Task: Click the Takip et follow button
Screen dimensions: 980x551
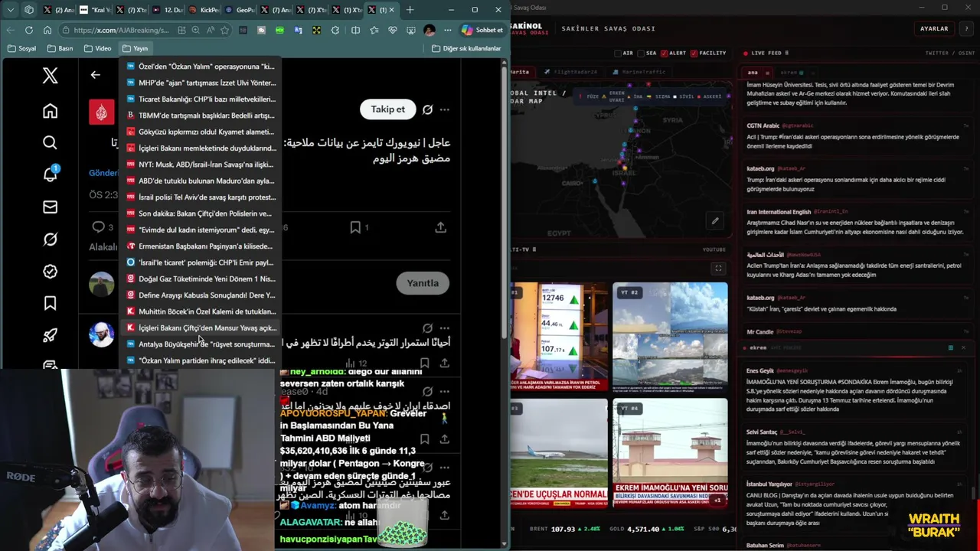Action: click(x=387, y=109)
